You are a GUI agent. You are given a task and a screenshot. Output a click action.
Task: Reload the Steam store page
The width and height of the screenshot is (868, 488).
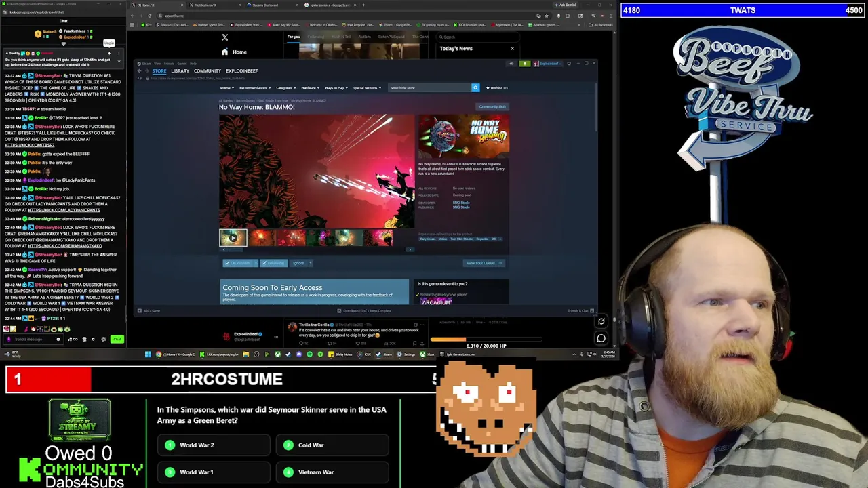(139, 78)
